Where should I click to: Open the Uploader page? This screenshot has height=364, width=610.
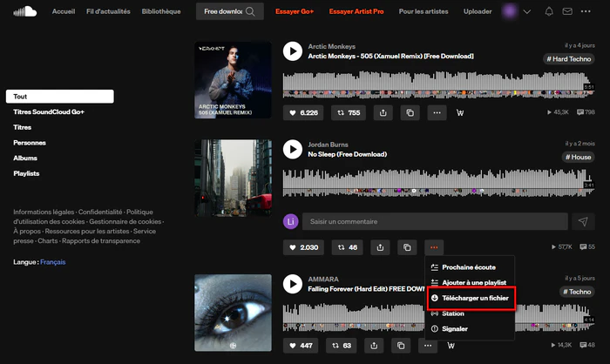[x=478, y=11]
